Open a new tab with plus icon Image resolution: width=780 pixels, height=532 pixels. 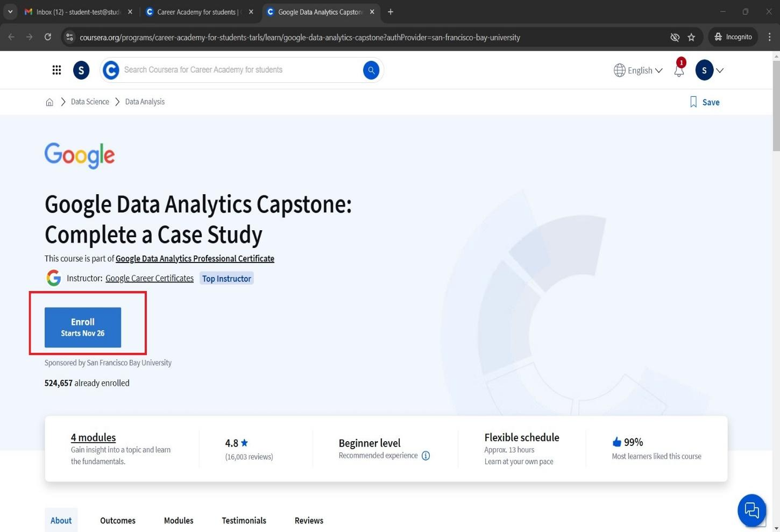(391, 12)
